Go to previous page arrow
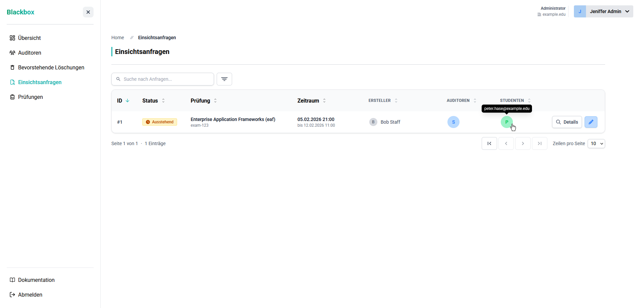 coord(506,143)
